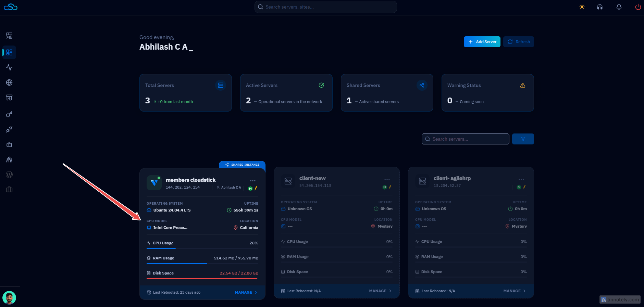Open the globe icon in the sidebar
The height and width of the screenshot is (307, 644).
(9, 82)
